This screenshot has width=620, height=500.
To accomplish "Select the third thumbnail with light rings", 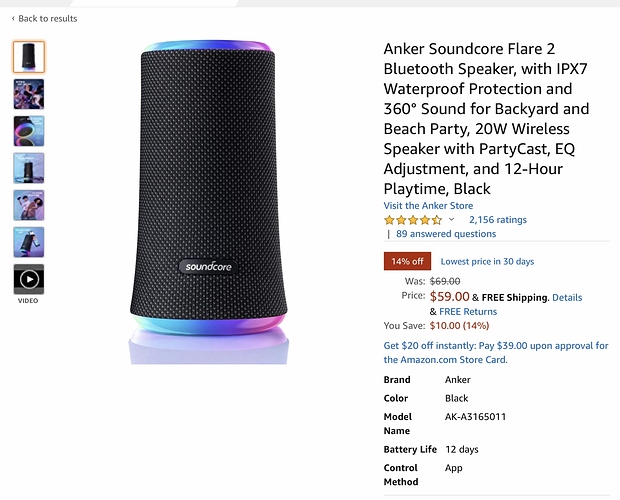I will pos(29,131).
